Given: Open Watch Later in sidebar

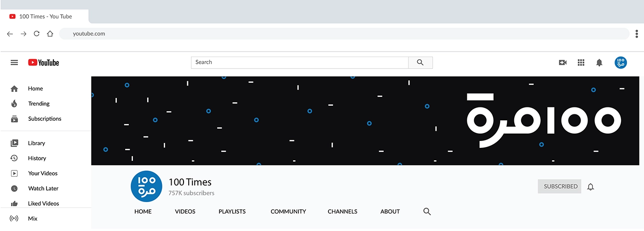Looking at the screenshot, I should click(x=43, y=189).
